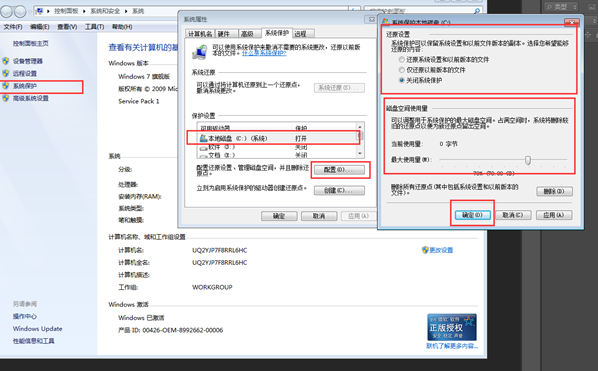Select 仅还原以前版本的文件 radio option

(x=401, y=70)
